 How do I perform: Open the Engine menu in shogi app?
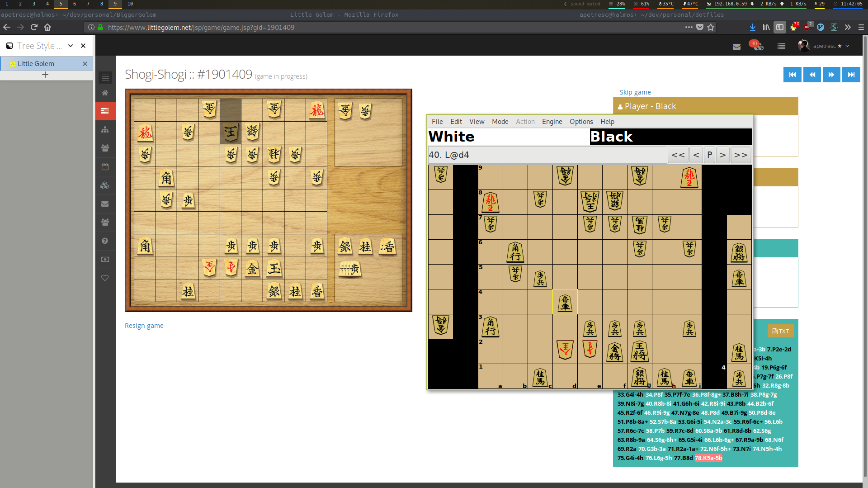(552, 122)
